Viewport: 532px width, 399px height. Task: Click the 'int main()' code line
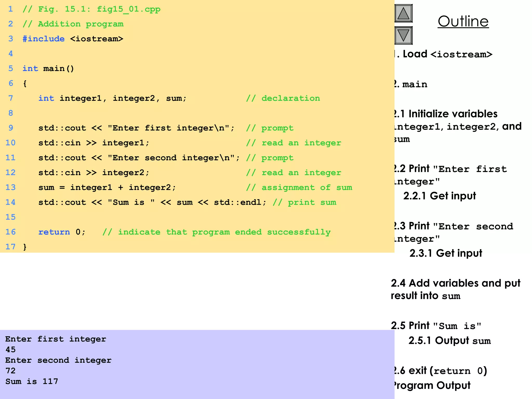48,69
